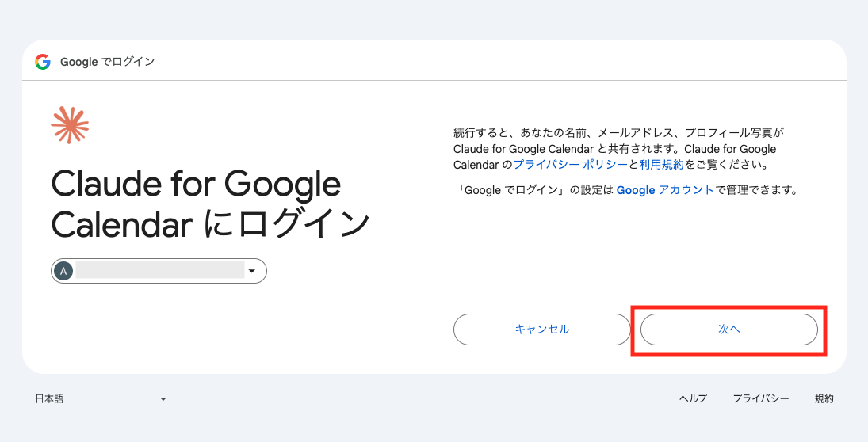
Task: Open the account chooser dropdown arrow
Action: 252,271
